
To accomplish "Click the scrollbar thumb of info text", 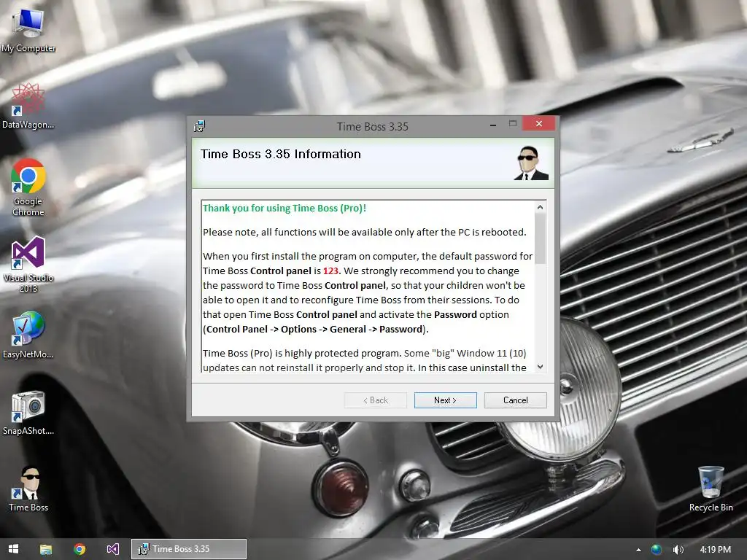I will click(x=540, y=238).
